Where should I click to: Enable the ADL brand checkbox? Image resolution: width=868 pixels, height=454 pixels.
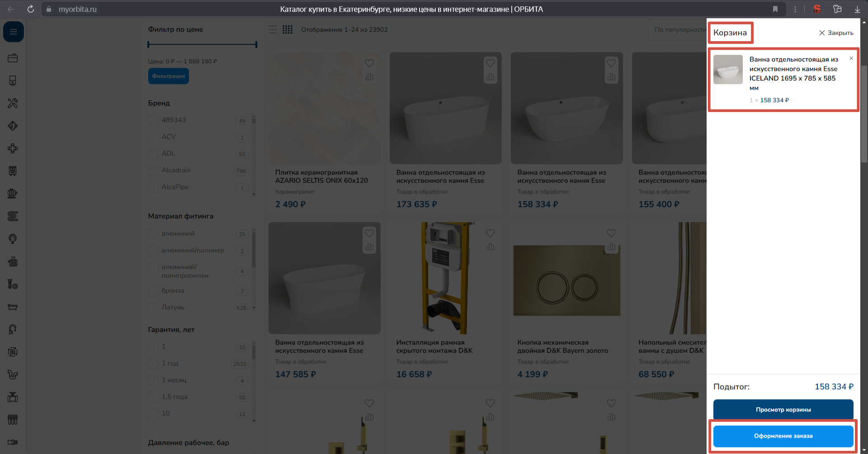click(x=153, y=154)
